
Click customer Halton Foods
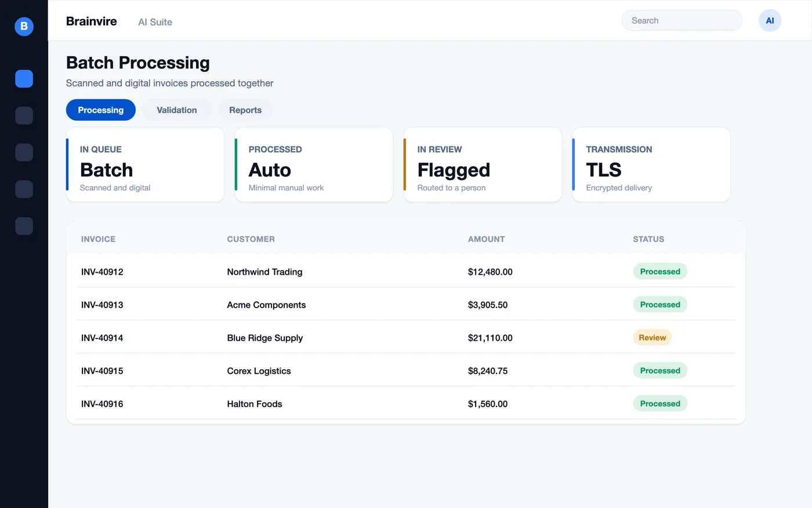pyautogui.click(x=255, y=404)
